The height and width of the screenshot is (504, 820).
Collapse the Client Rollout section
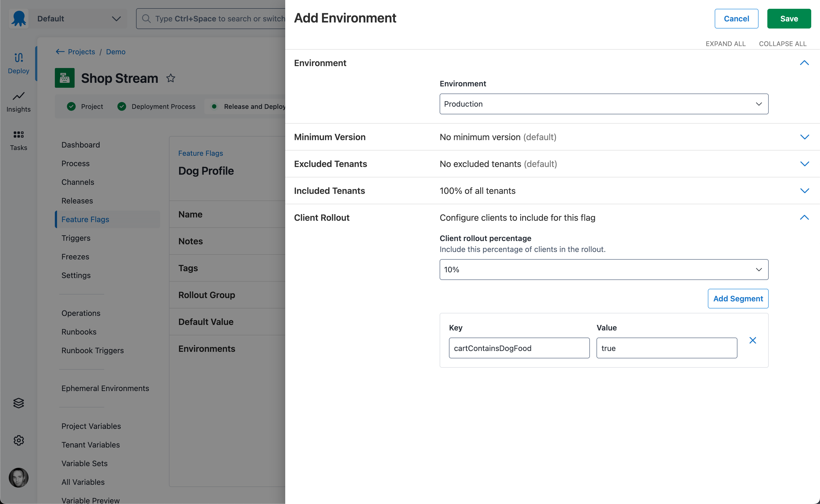pyautogui.click(x=804, y=218)
